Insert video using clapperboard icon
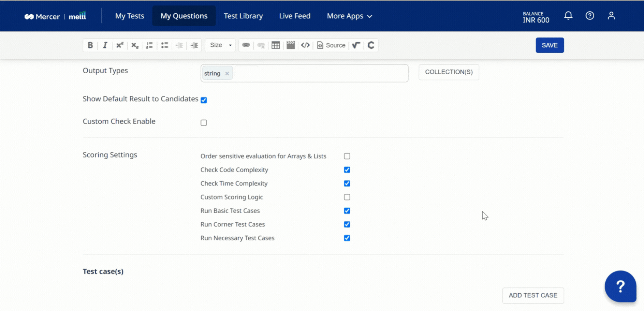The height and width of the screenshot is (311, 644). (291, 45)
